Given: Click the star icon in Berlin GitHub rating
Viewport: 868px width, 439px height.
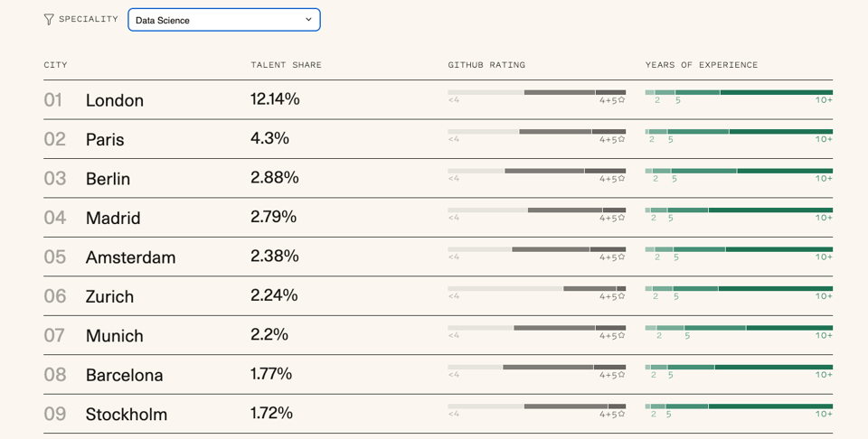Looking at the screenshot, I should [621, 179].
